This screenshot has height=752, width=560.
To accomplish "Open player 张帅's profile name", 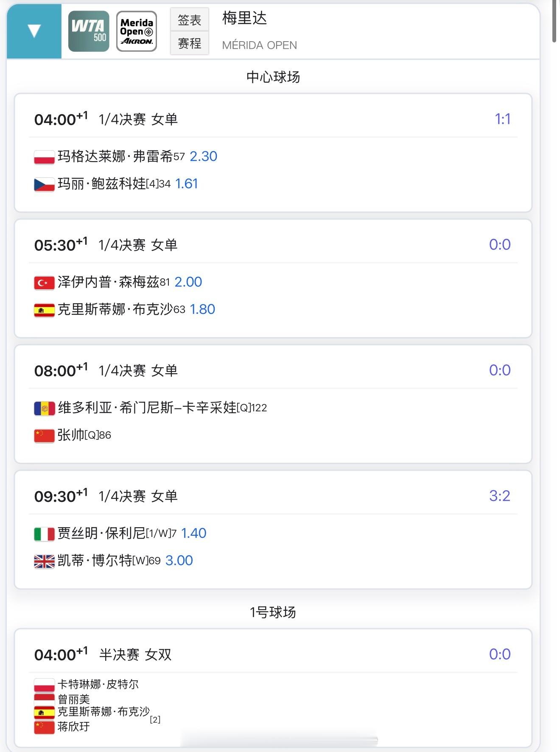I will 71,435.
